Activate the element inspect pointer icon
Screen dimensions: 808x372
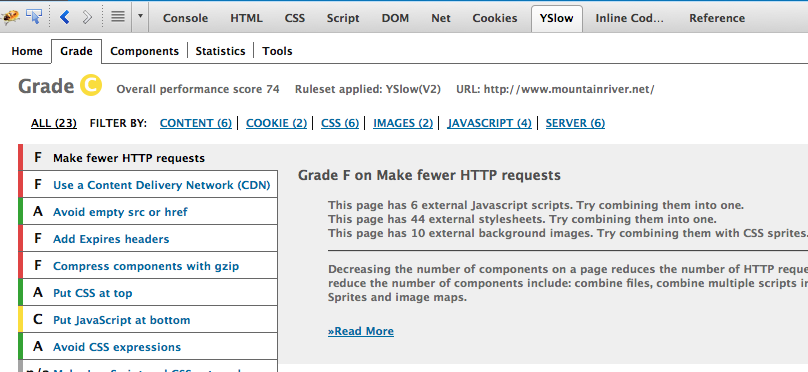[34, 17]
